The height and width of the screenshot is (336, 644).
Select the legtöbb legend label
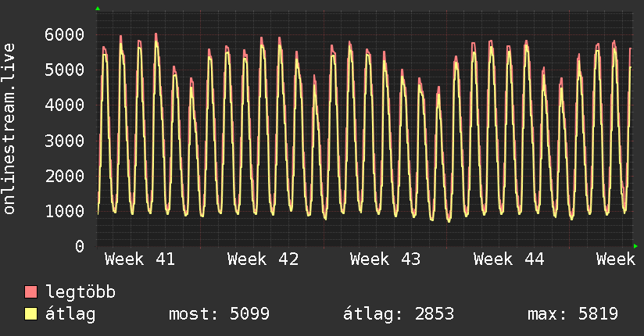[x=80, y=292]
